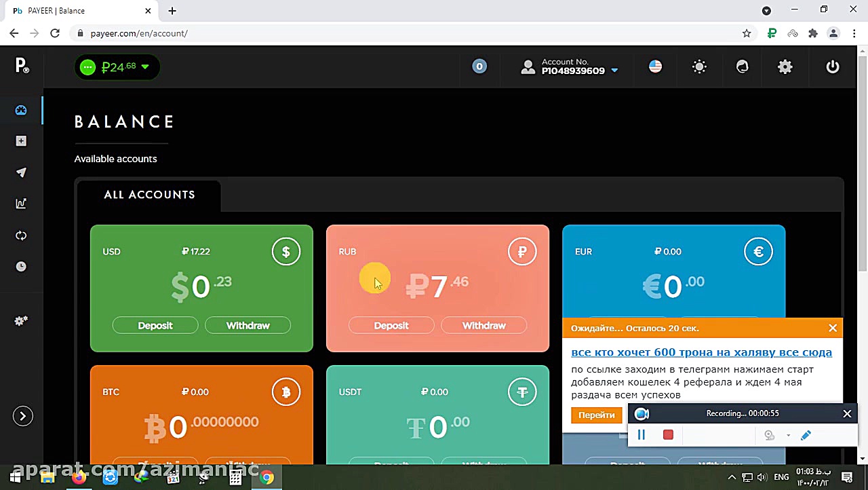This screenshot has width=868, height=490.
Task: Click the RUB balance ₽7.46
Action: coord(437,286)
